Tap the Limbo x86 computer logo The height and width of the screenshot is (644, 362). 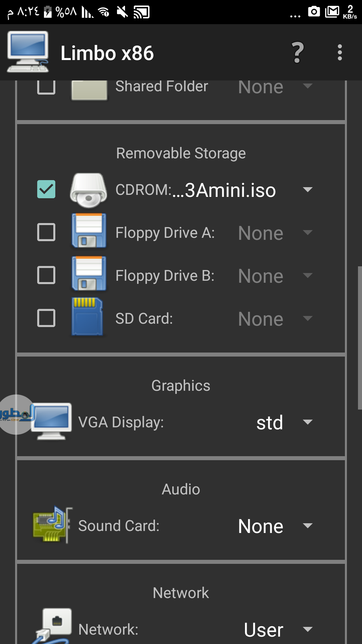pos(28,52)
